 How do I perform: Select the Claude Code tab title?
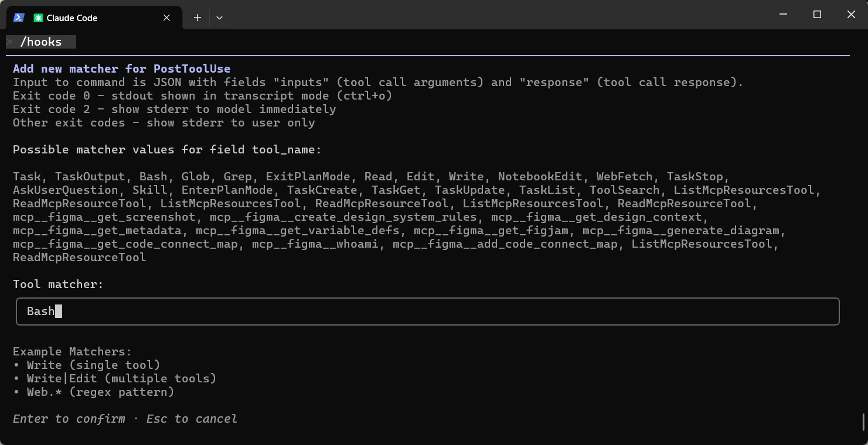pyautogui.click(x=72, y=18)
